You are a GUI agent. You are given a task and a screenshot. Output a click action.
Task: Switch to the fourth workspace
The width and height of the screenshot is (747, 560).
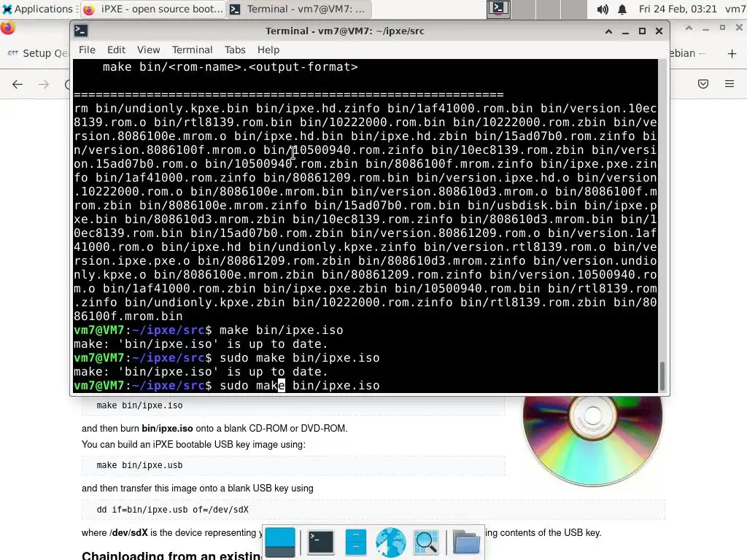point(573,9)
